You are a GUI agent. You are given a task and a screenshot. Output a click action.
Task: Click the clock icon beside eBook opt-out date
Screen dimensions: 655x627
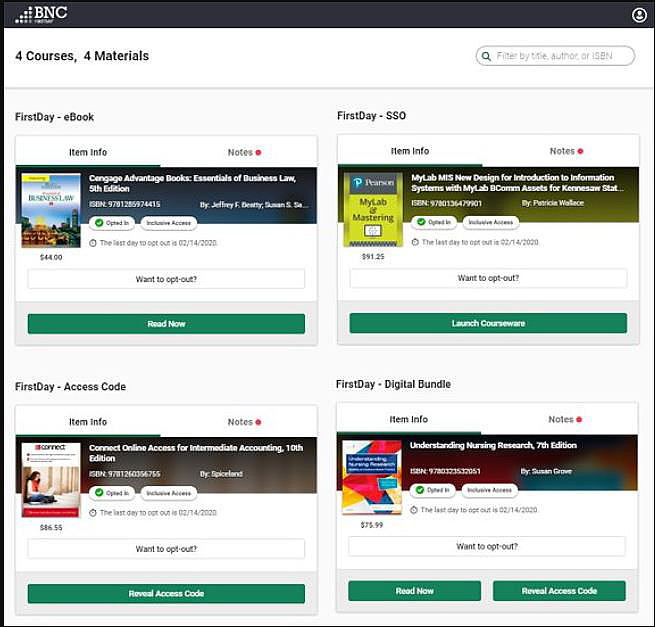pos(93,243)
